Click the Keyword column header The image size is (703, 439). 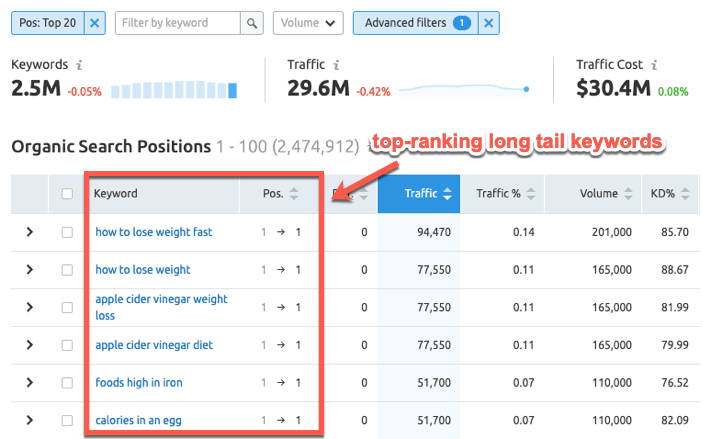tap(116, 194)
